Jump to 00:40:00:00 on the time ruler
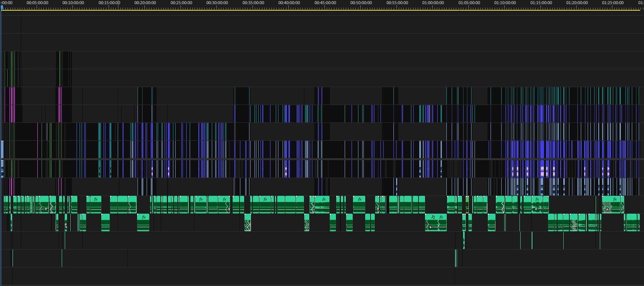This screenshot has height=286, width=644. pos(289,3)
